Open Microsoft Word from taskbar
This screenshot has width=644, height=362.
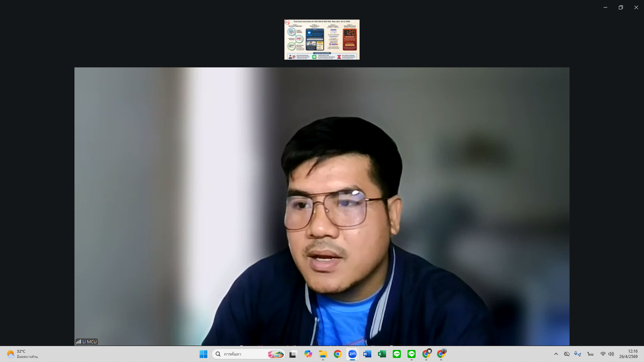coord(367,354)
